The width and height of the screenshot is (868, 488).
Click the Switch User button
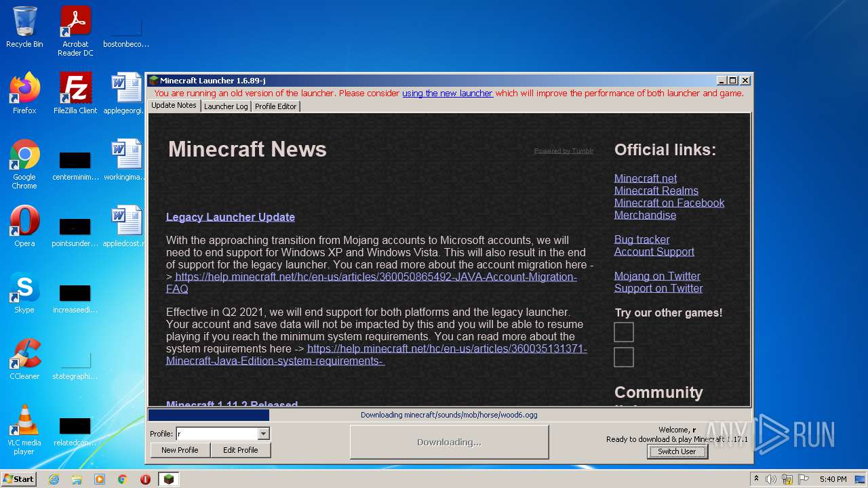(x=677, y=451)
